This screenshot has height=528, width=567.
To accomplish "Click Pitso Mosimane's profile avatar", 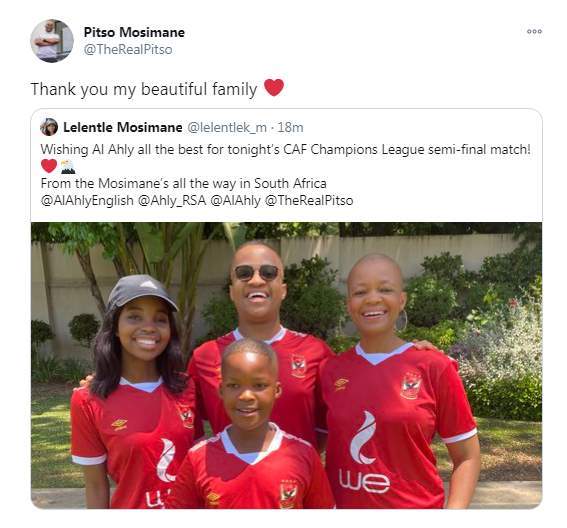I will pyautogui.click(x=52, y=41).
